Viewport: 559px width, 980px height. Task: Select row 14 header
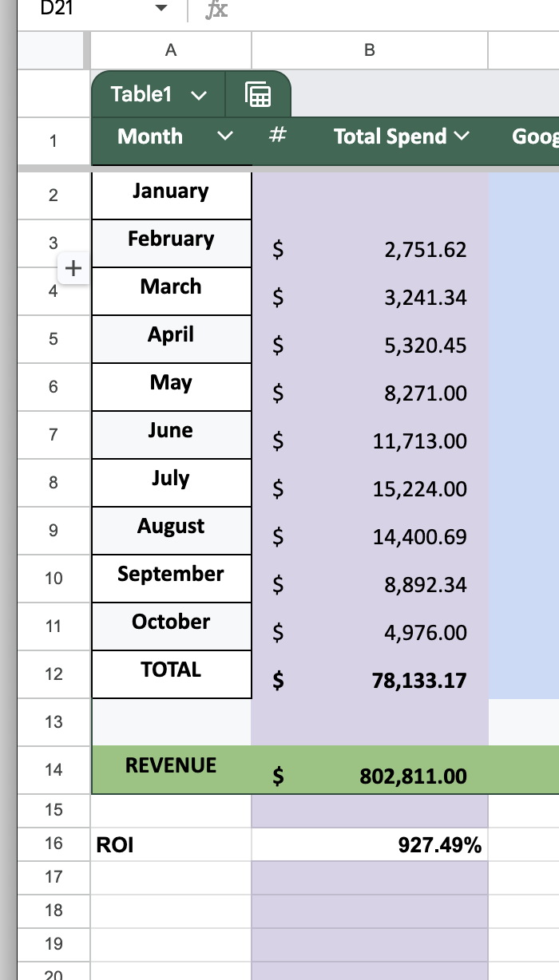[53, 770]
